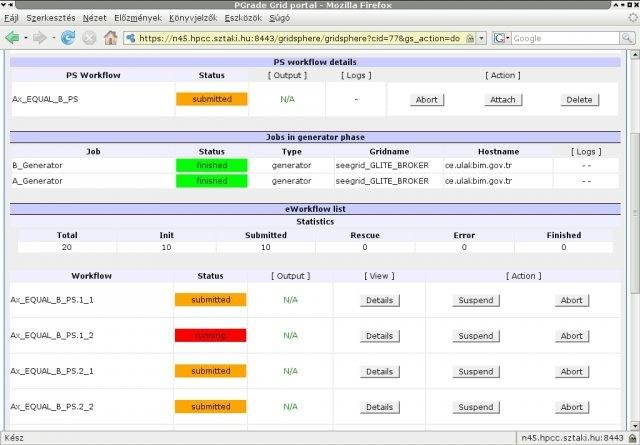Abort workflow Ax_EQUAL_B_PS.2_2

pos(571,407)
